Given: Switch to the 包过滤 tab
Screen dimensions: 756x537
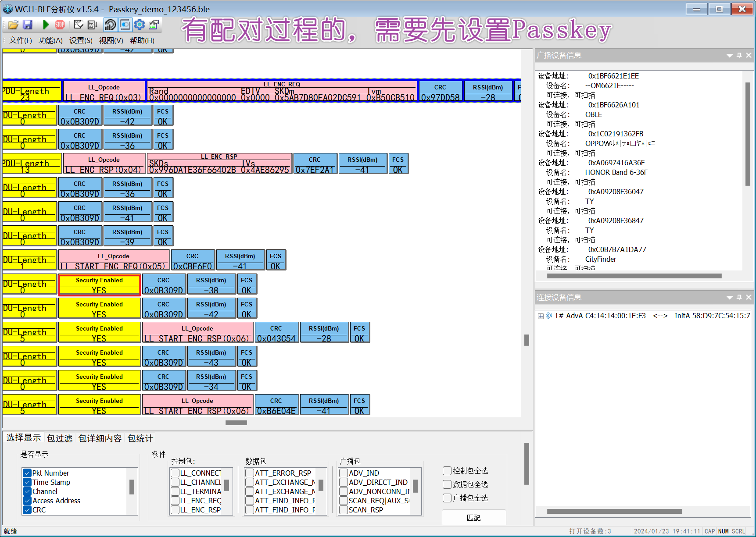Looking at the screenshot, I should [x=60, y=438].
